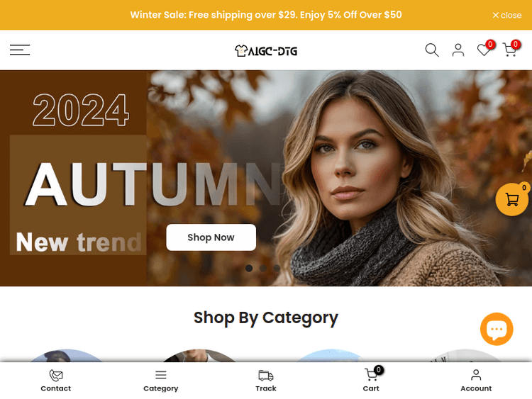Click the AIGC-DTG logo
The width and height of the screenshot is (532, 399).
[266, 50]
